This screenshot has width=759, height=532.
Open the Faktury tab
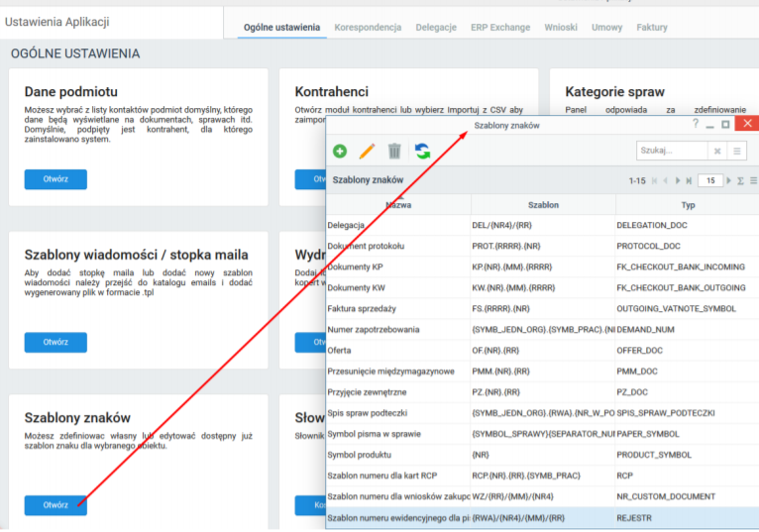click(652, 28)
